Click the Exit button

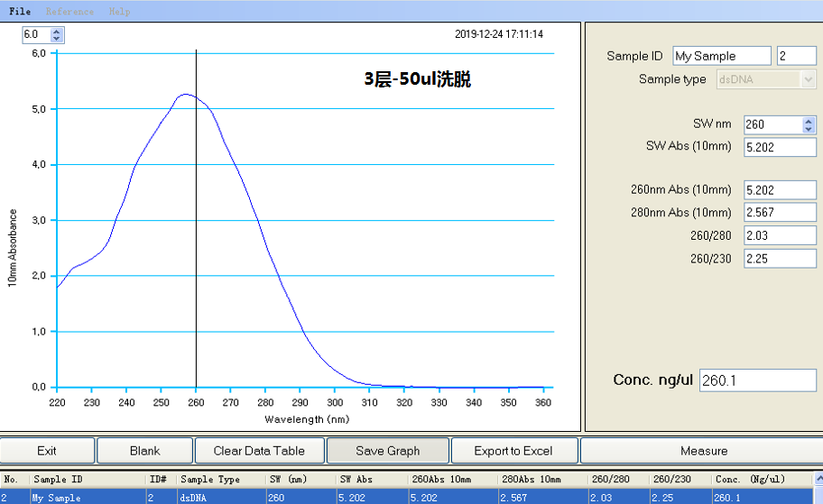47,451
